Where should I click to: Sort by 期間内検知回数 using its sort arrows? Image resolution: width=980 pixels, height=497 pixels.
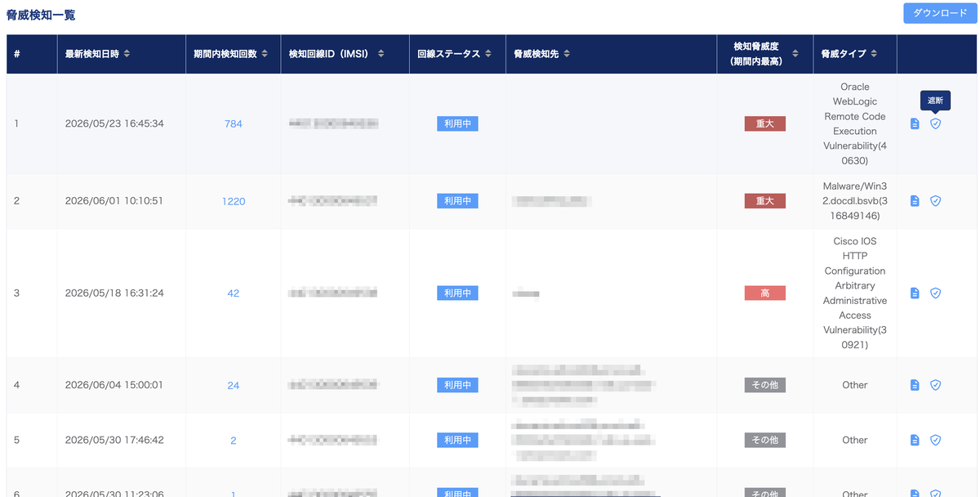[x=265, y=54]
